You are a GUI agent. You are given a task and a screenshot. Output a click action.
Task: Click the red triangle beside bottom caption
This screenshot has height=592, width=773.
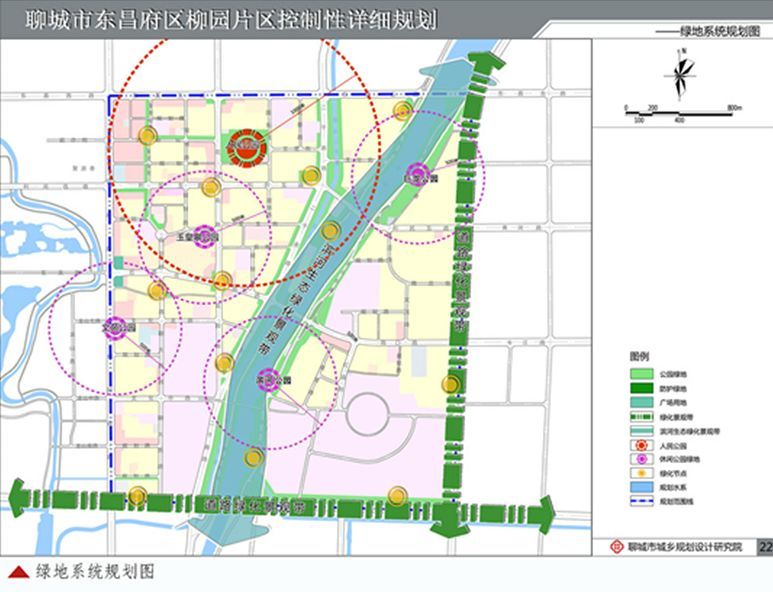coord(19,572)
